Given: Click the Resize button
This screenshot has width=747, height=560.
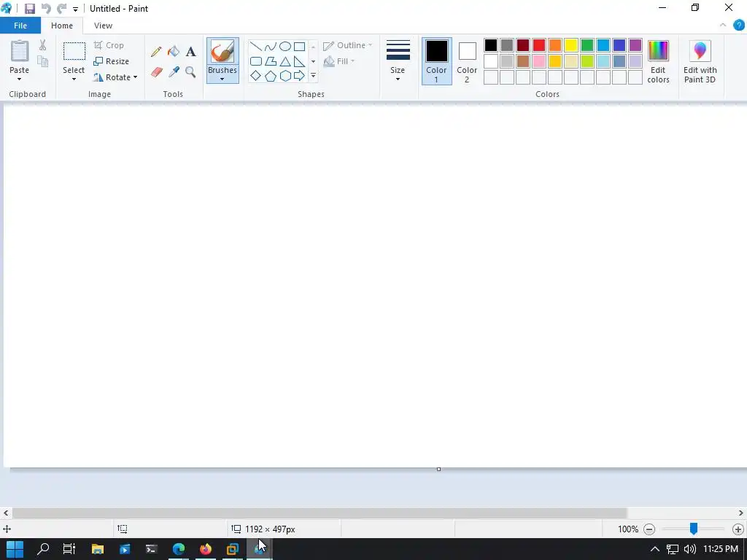Looking at the screenshot, I should click(112, 61).
